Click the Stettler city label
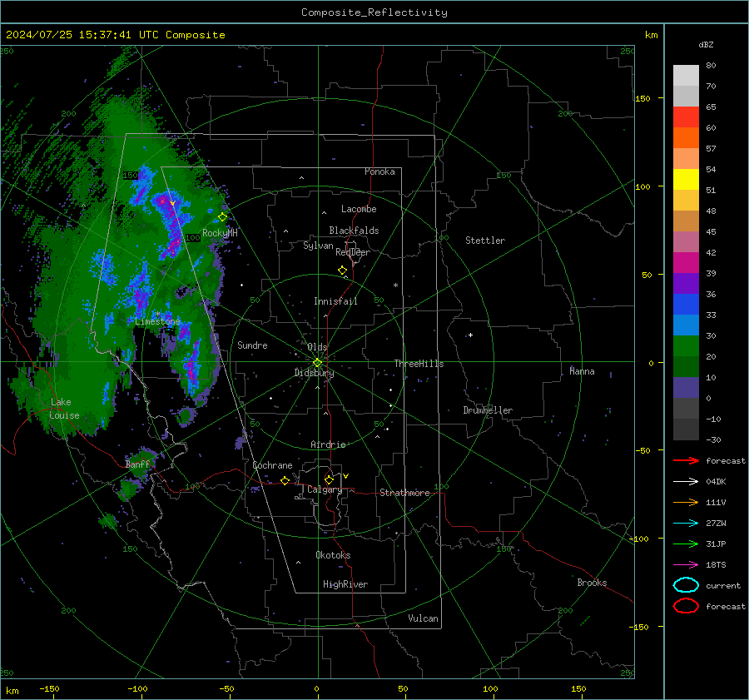Viewport: 749px width, 700px height. coord(485,241)
